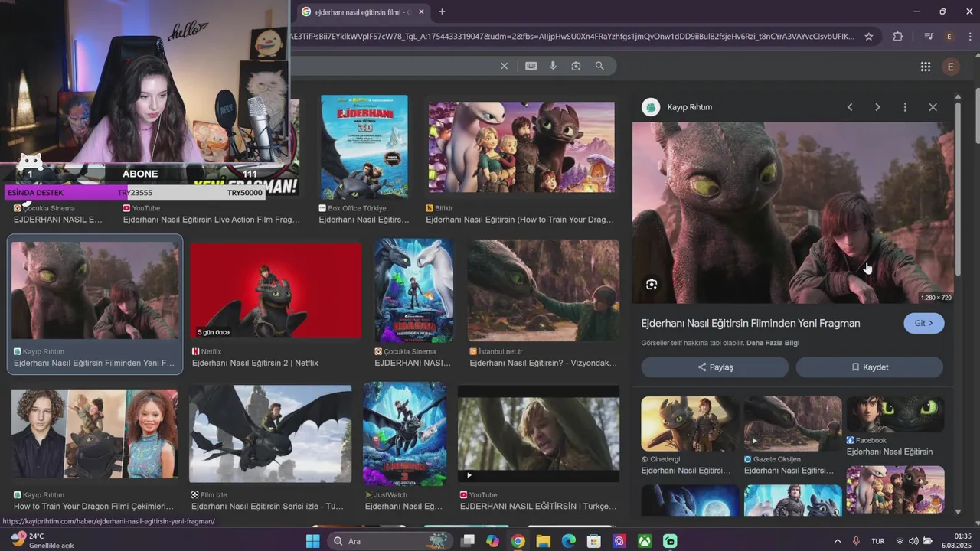Bookmark this page with star icon
This screenshot has height=551, width=980.
869,36
